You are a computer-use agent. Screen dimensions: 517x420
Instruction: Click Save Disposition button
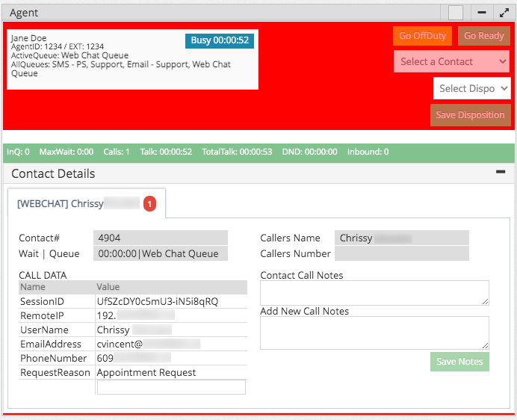pyautogui.click(x=470, y=115)
